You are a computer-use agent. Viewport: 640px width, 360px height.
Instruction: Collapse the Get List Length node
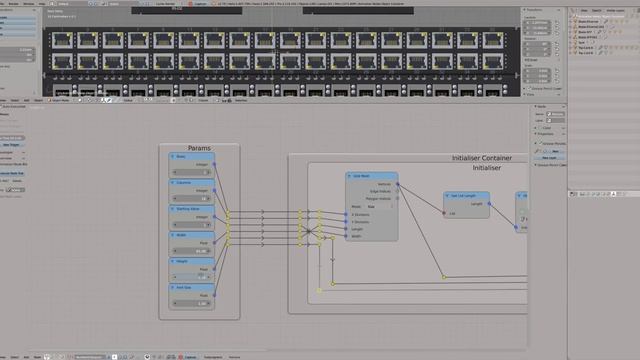pos(447,196)
